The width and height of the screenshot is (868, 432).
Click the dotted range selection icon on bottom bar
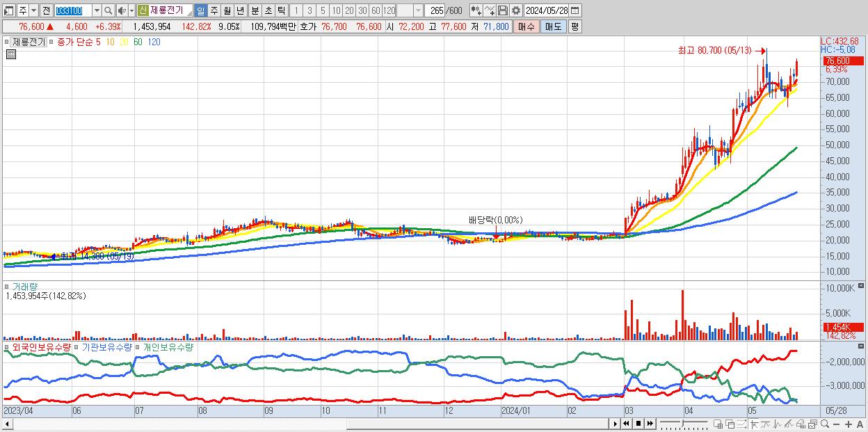coord(741,424)
